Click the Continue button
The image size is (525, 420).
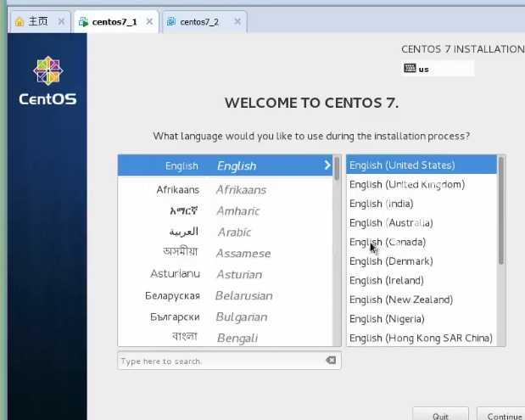pyautogui.click(x=502, y=415)
